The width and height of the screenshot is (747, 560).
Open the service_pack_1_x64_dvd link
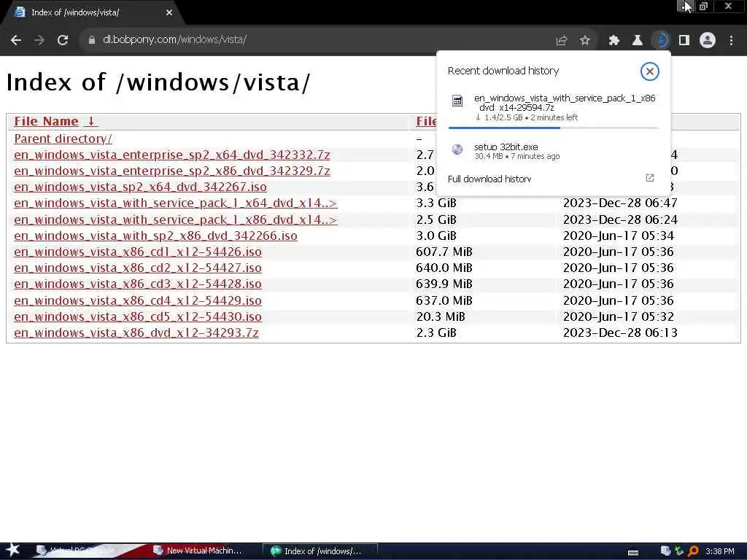175,203
